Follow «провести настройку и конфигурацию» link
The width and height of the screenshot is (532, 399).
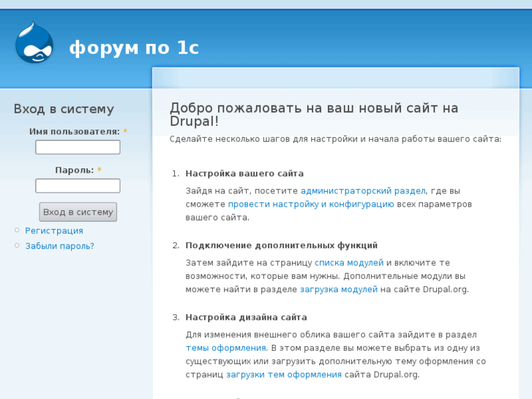click(x=311, y=204)
